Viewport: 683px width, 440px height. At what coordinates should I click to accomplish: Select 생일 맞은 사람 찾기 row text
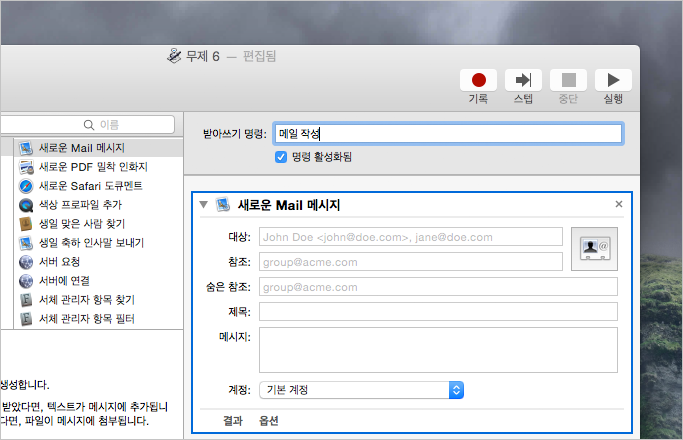point(82,224)
